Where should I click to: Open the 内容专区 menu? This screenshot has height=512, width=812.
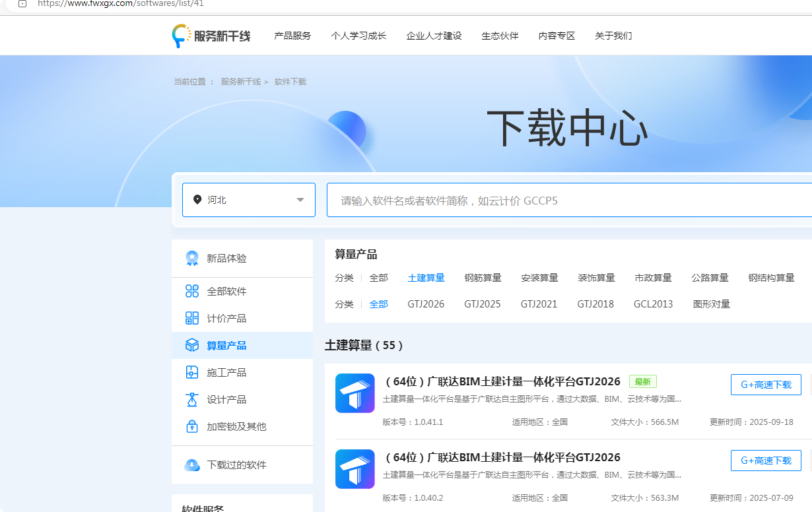coord(557,36)
